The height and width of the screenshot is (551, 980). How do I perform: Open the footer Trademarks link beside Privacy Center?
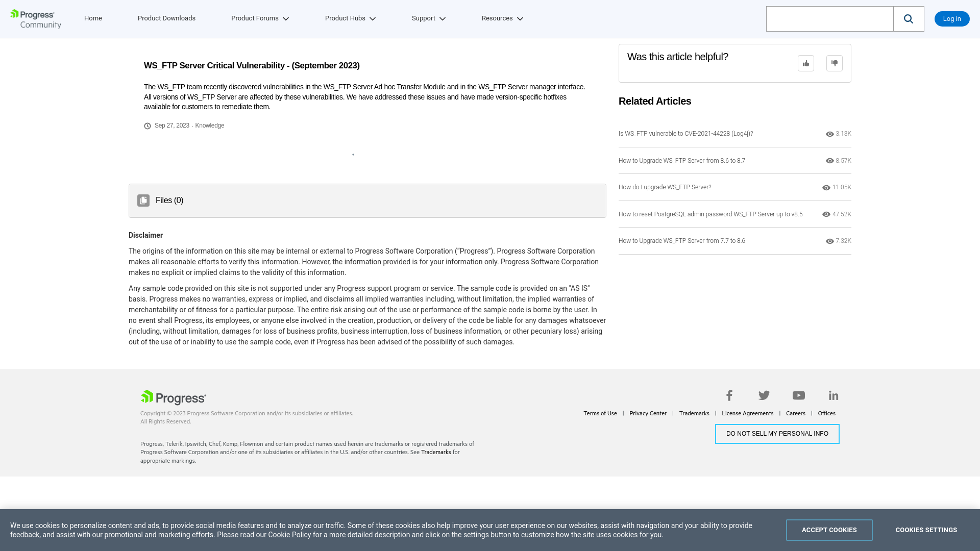click(694, 413)
